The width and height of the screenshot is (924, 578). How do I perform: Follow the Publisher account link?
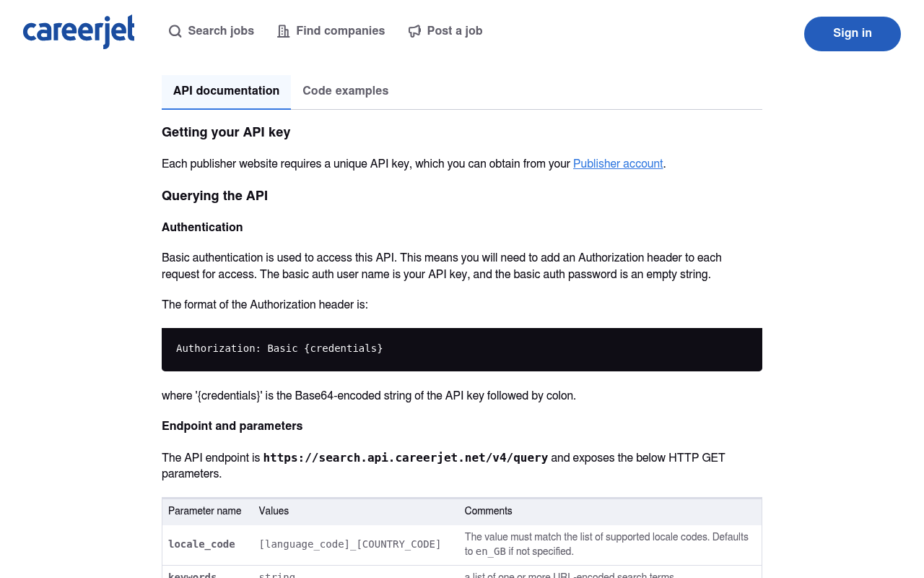[x=618, y=164]
